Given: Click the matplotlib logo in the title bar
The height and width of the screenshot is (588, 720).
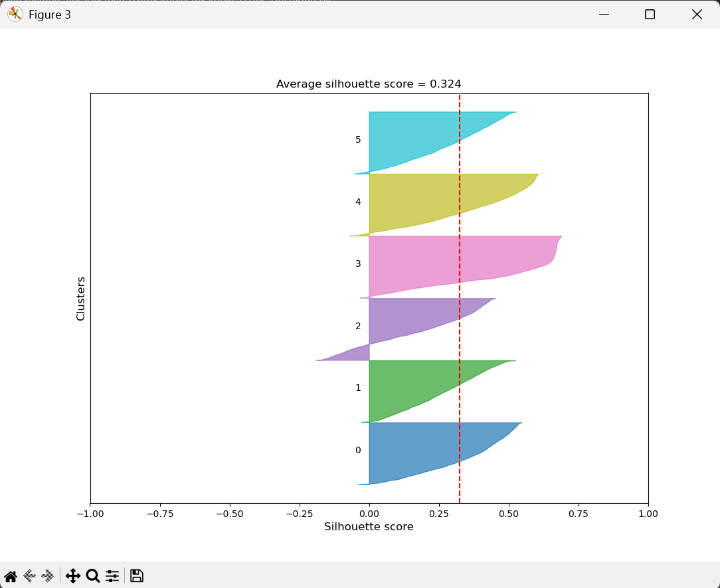Looking at the screenshot, I should coord(14,14).
